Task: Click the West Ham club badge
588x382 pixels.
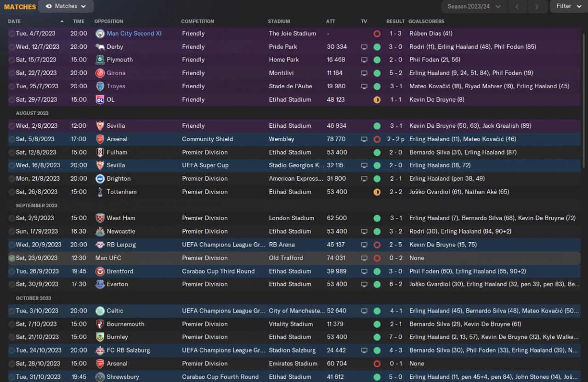Action: (100, 218)
